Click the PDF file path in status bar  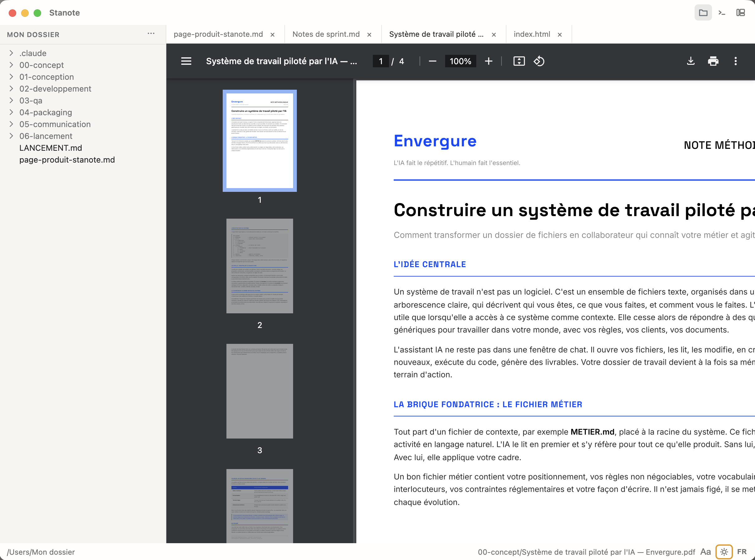point(586,552)
